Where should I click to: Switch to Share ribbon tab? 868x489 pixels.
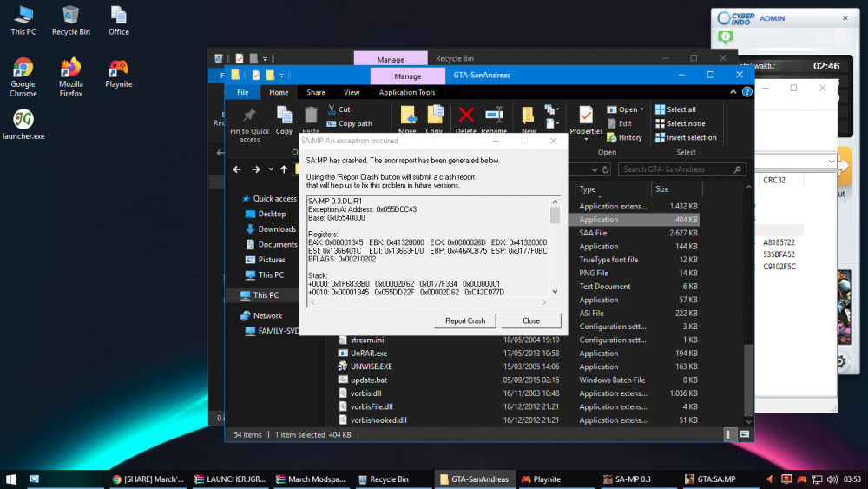point(316,92)
